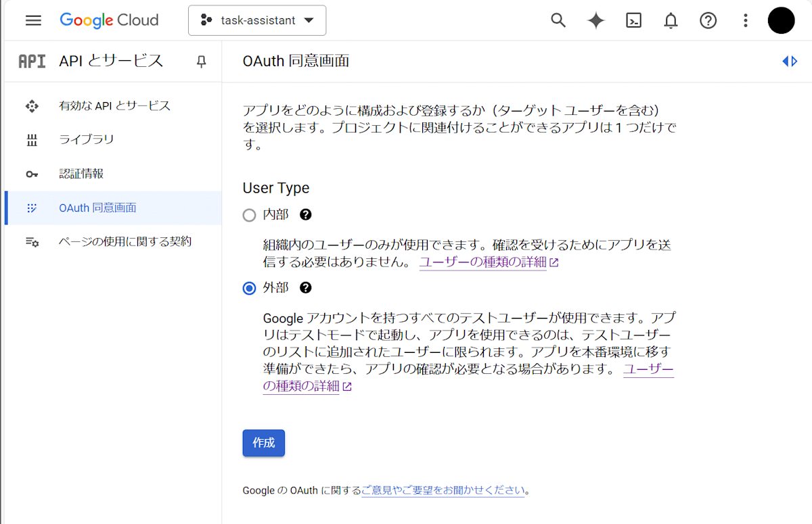Click the OAuth 同意画面 dotted icon
The height and width of the screenshot is (524, 812).
pyautogui.click(x=32, y=208)
